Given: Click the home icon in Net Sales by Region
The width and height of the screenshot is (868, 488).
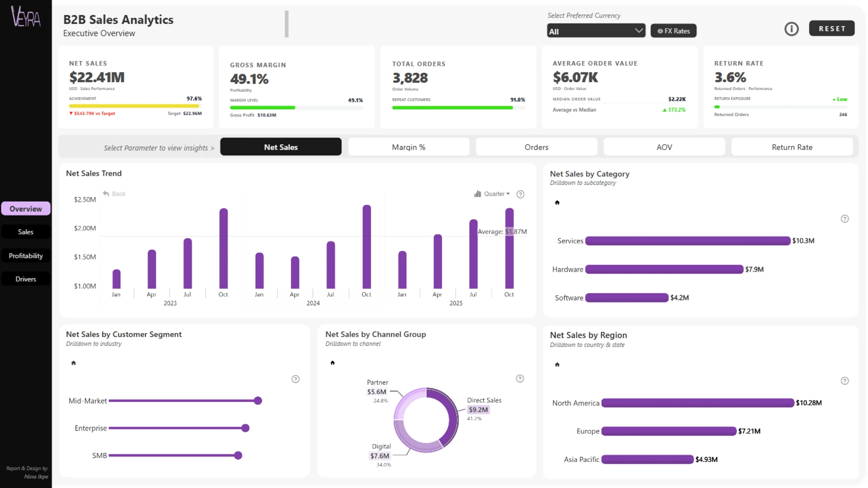Looking at the screenshot, I should [x=557, y=364].
